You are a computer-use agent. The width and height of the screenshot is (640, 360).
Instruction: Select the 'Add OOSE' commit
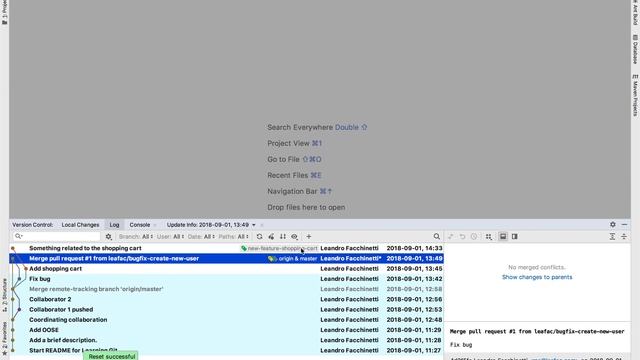227,330
